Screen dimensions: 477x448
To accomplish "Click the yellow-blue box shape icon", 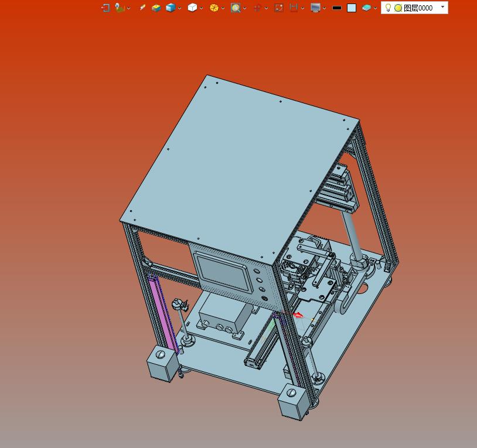I will [156, 8].
